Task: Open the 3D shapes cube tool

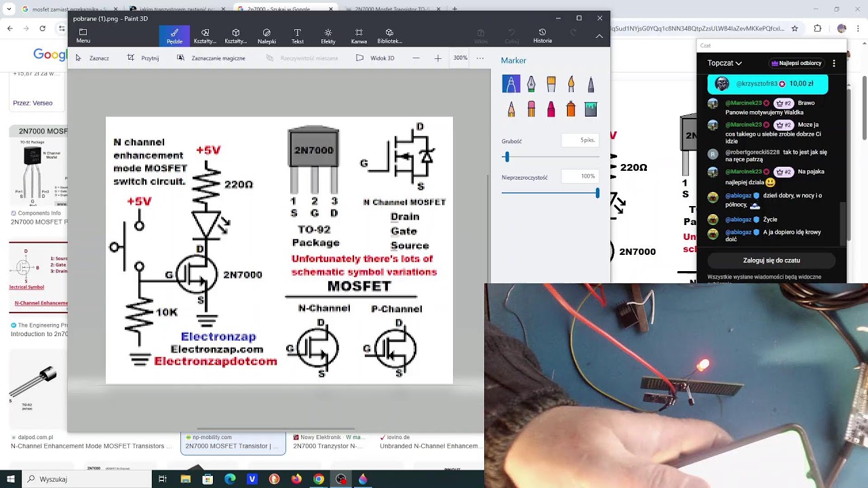Action: coord(235,36)
